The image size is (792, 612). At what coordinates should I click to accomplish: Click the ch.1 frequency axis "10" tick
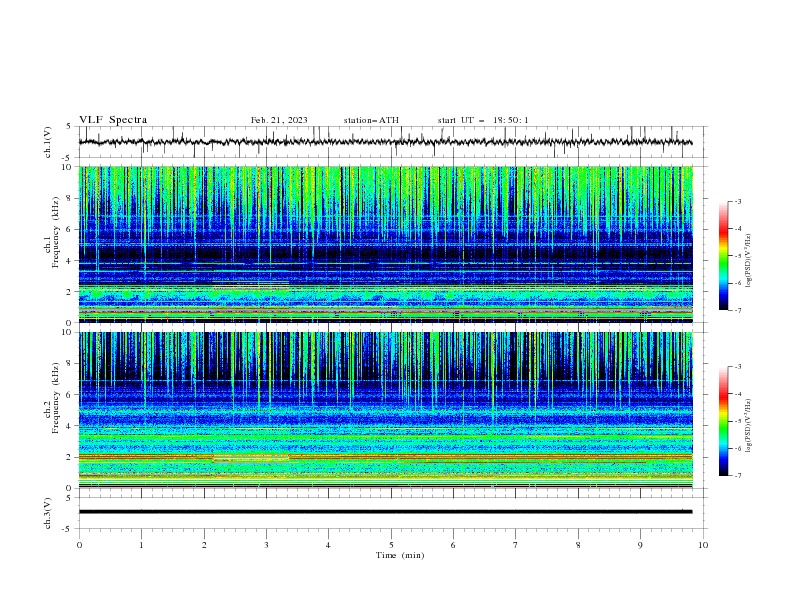coord(66,167)
